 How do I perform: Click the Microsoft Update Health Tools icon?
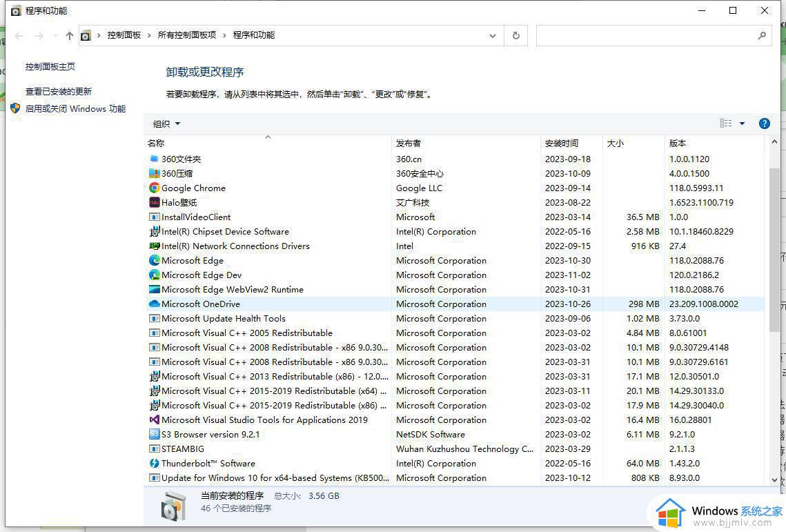point(155,318)
